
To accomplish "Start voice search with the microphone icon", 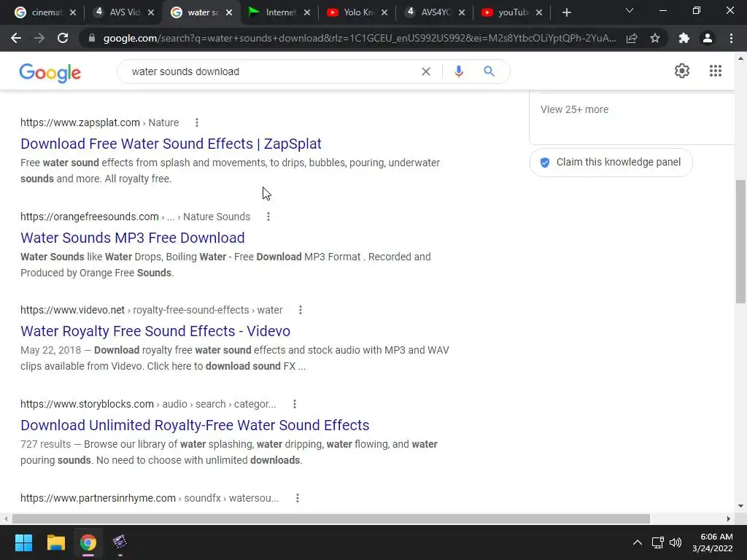I will 458,71.
